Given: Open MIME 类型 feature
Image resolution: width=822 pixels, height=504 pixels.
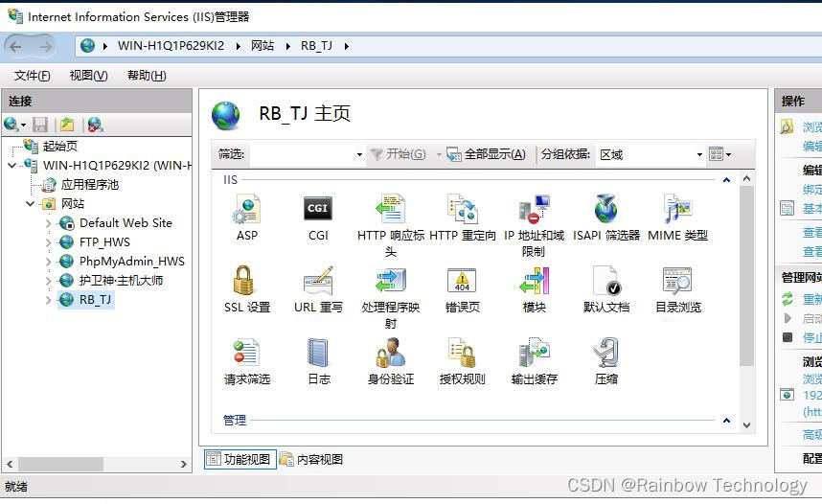Looking at the screenshot, I should coord(678,218).
